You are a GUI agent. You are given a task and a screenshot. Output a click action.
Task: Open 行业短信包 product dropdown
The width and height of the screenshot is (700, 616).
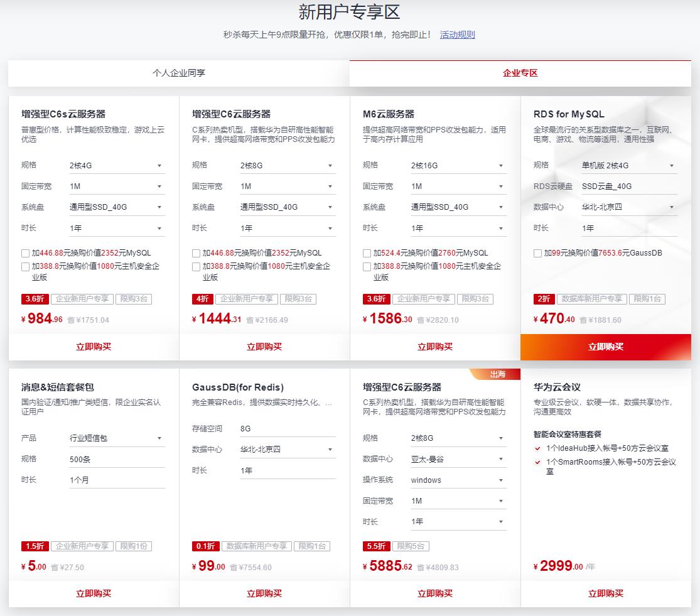[x=117, y=438]
